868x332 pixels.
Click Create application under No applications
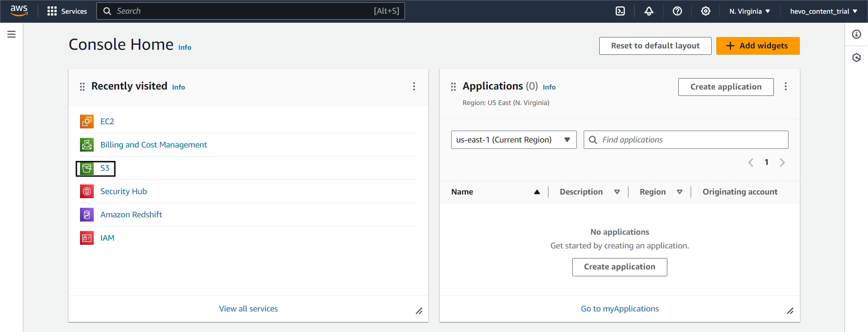coord(619,267)
